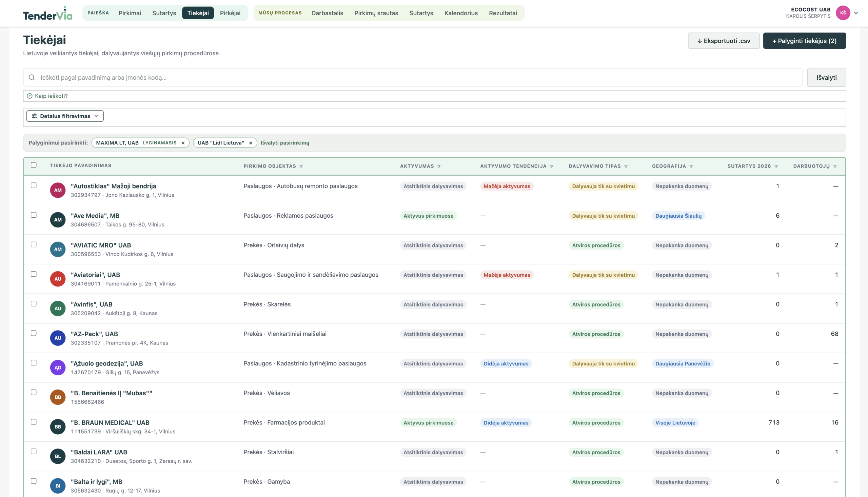Check the Ave Media, MB row

pos(34,215)
